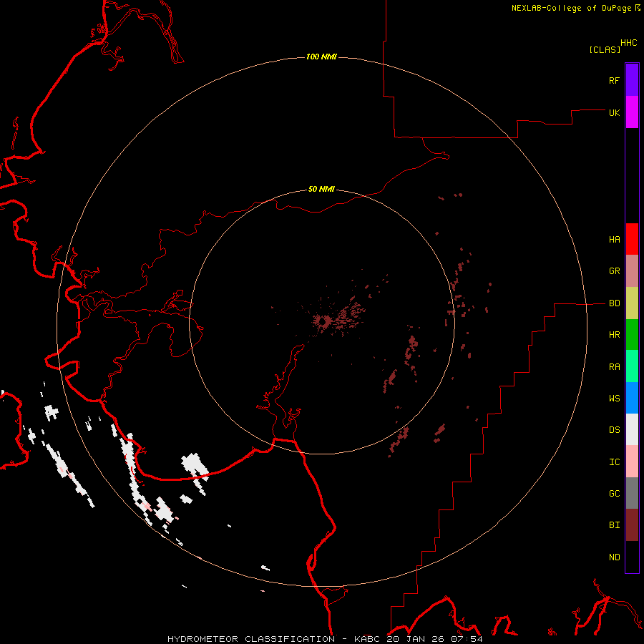644x644 pixels.
Task: Click the HA red legend swatch
Action: click(632, 239)
